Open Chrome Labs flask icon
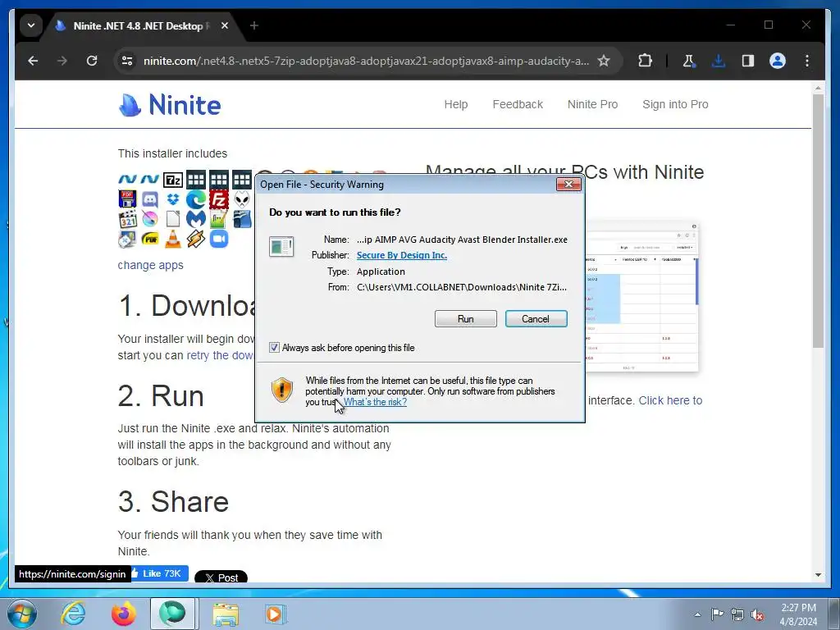 coord(689,61)
